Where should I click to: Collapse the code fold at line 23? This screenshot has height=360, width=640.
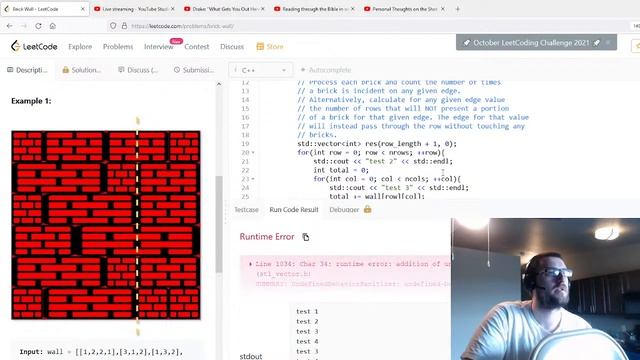click(x=253, y=179)
